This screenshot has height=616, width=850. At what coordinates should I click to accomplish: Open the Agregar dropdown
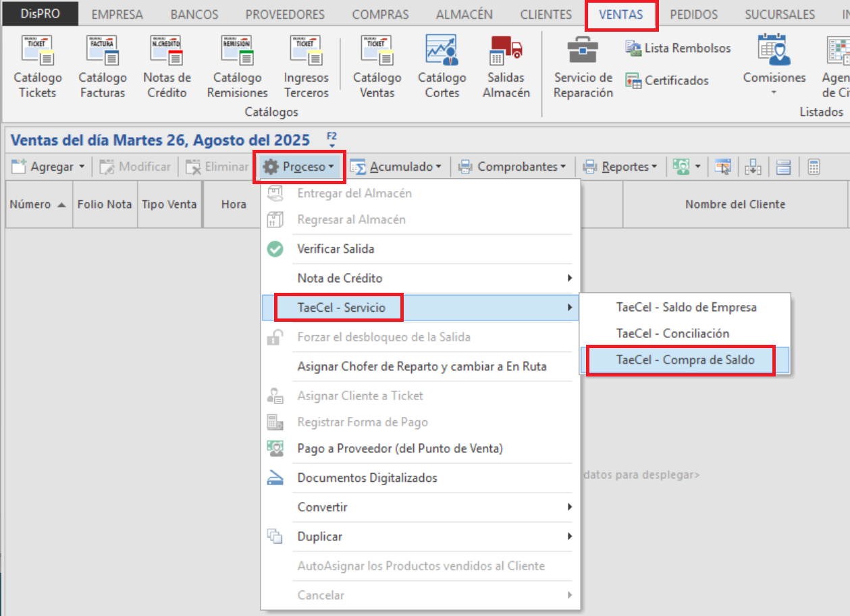click(x=49, y=167)
